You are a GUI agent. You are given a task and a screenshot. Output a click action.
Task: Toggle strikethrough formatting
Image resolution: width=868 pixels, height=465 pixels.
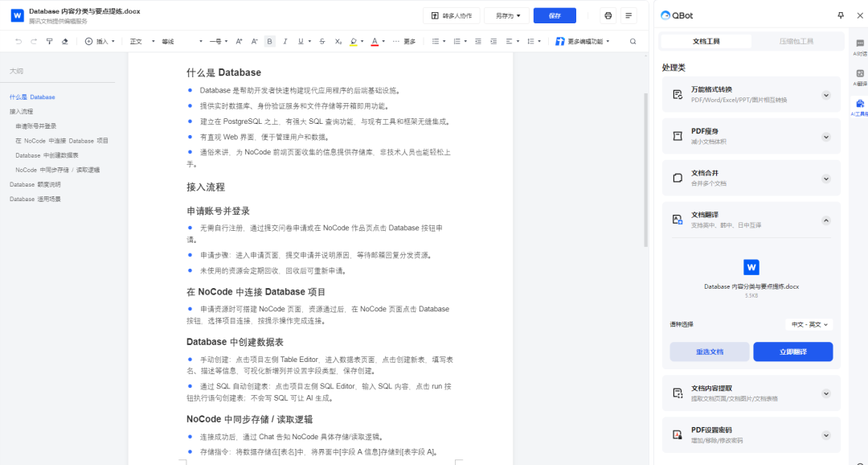point(322,41)
